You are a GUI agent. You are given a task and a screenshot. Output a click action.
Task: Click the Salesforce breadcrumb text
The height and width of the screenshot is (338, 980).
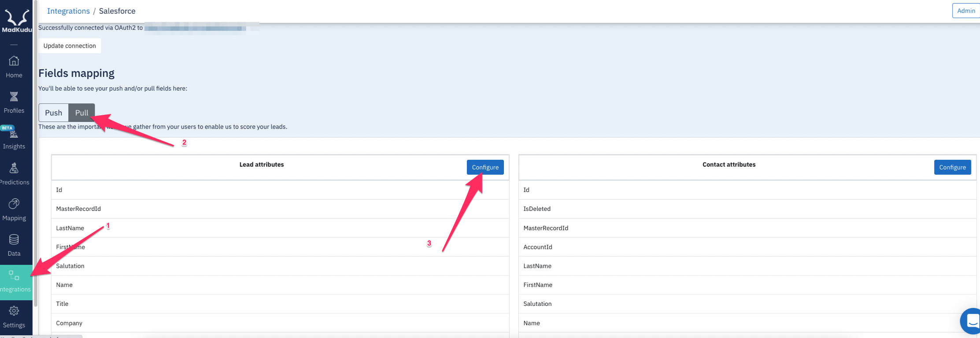[x=117, y=11]
